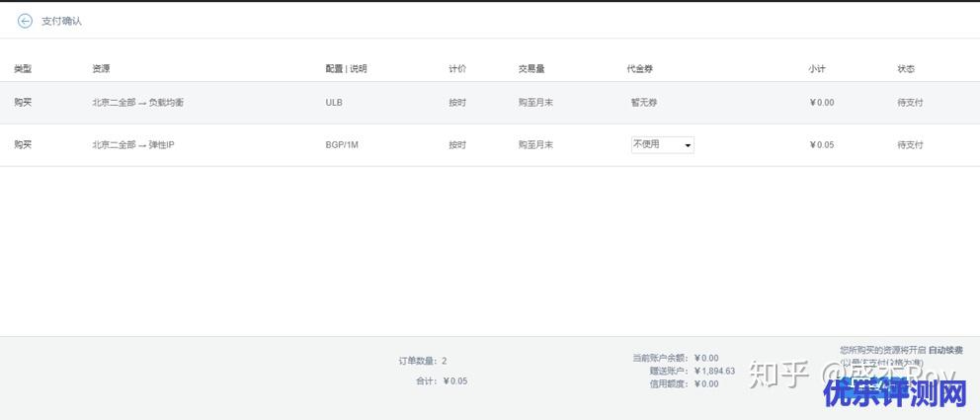This screenshot has height=420, width=980.
Task: Click the 赠送账户 balance ¥1,894.63
Action: (x=714, y=371)
